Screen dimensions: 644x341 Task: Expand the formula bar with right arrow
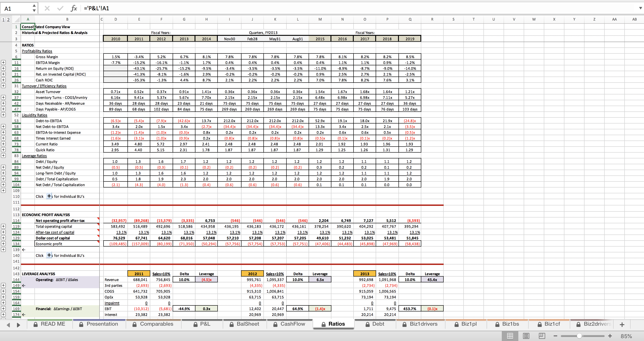(x=640, y=8)
